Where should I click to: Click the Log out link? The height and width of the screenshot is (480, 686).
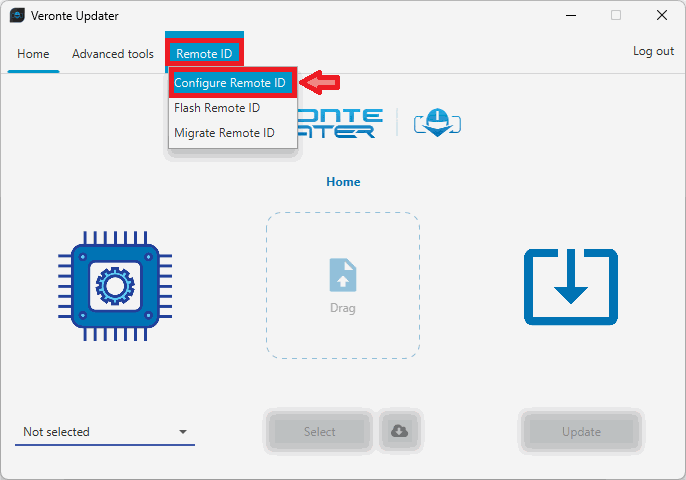pyautogui.click(x=653, y=51)
